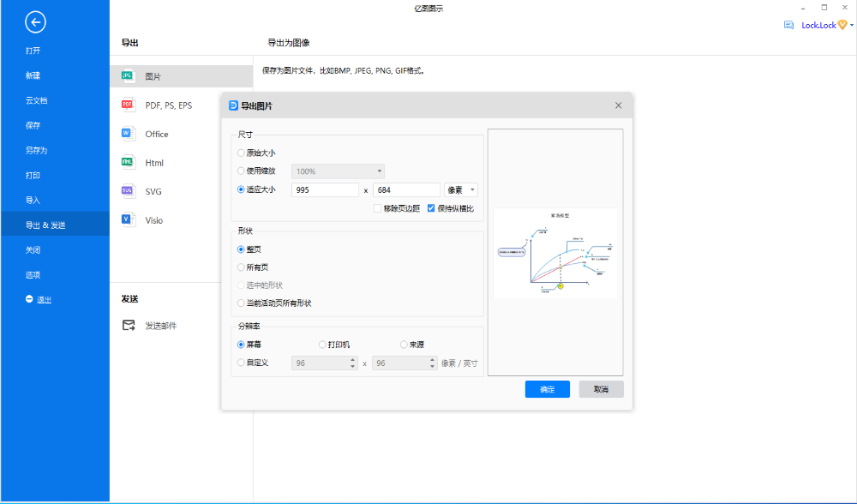Open the 像素 unit dropdown
This screenshot has height=504, width=857.
(461, 189)
